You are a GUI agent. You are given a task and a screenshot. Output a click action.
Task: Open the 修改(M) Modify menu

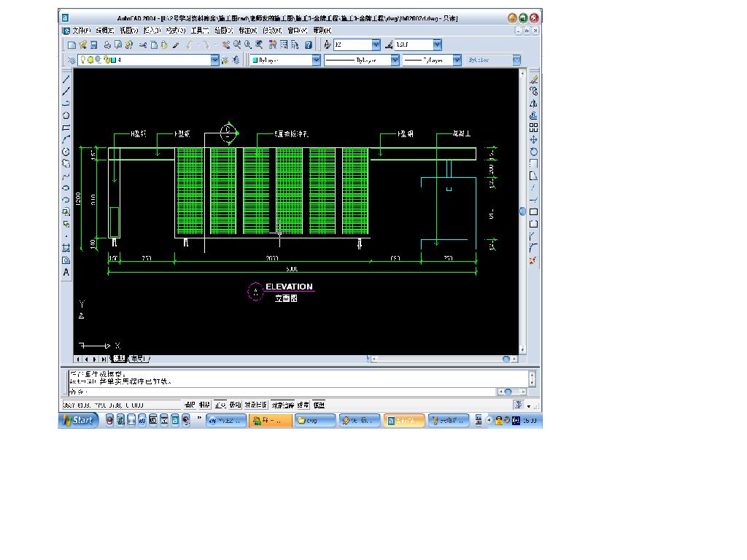point(272,31)
